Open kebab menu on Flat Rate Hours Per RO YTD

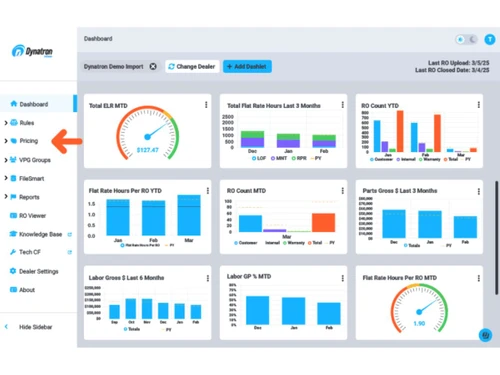pyautogui.click(x=208, y=190)
